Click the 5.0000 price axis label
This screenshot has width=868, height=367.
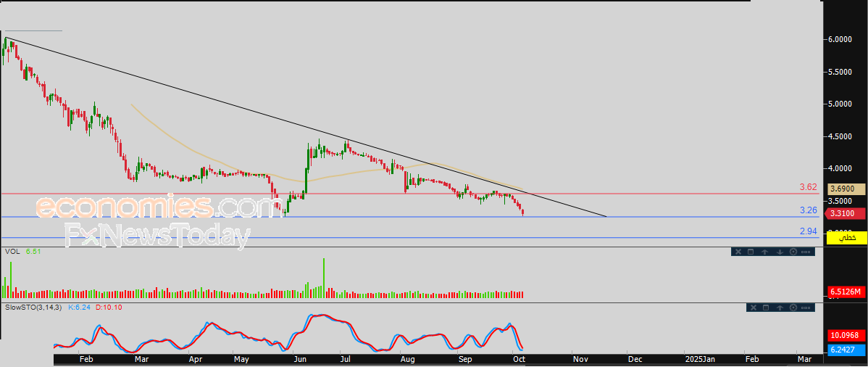click(840, 104)
